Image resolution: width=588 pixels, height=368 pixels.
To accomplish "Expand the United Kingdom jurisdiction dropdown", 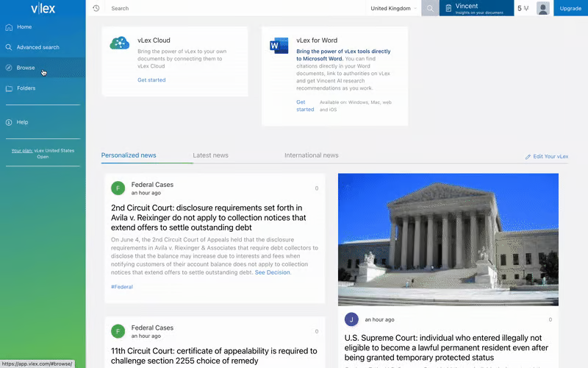I will point(394,8).
